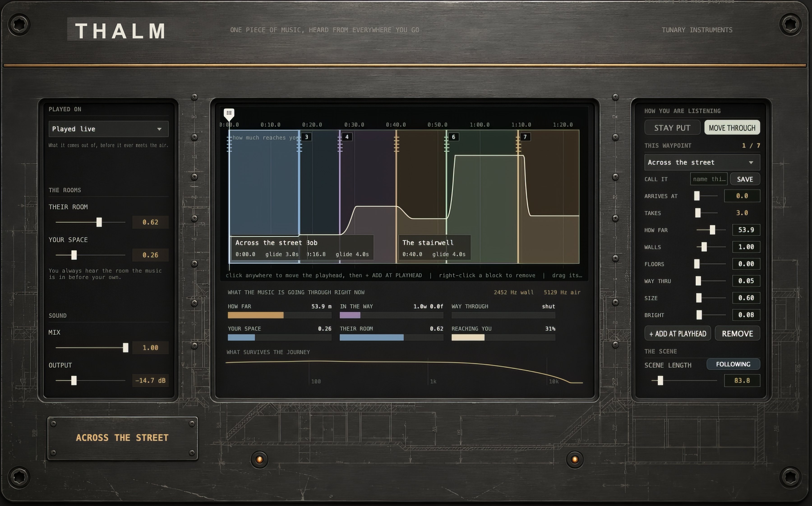Move playhead to 1:20.0 on the ruler
812x506 pixels.
tap(563, 125)
